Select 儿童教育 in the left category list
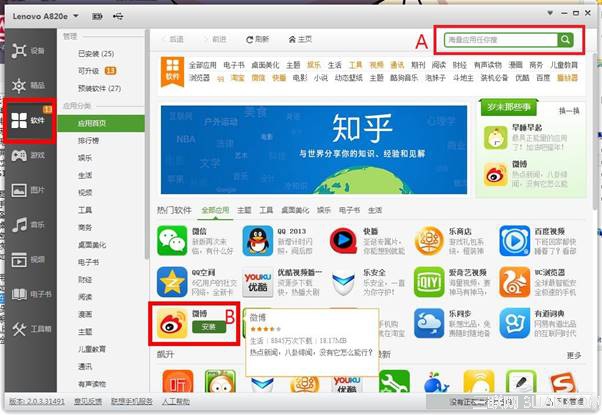Image resolution: width=602 pixels, height=415 pixels. click(x=92, y=349)
